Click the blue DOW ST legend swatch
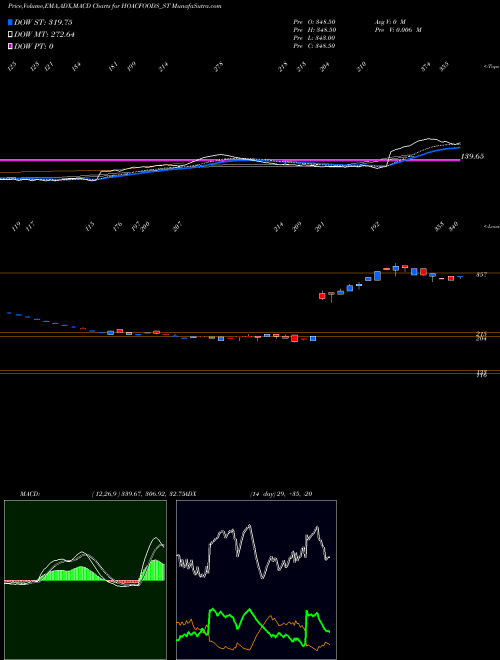 point(10,22)
